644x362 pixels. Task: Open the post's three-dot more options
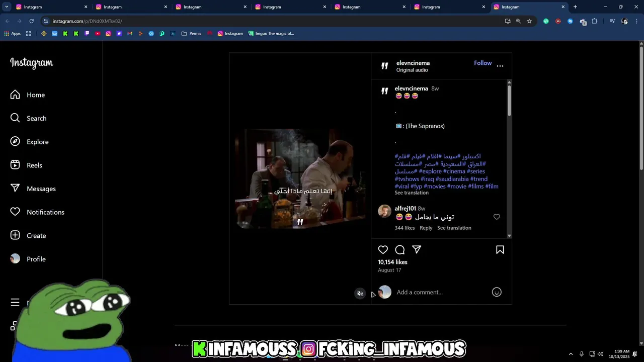[x=500, y=66]
